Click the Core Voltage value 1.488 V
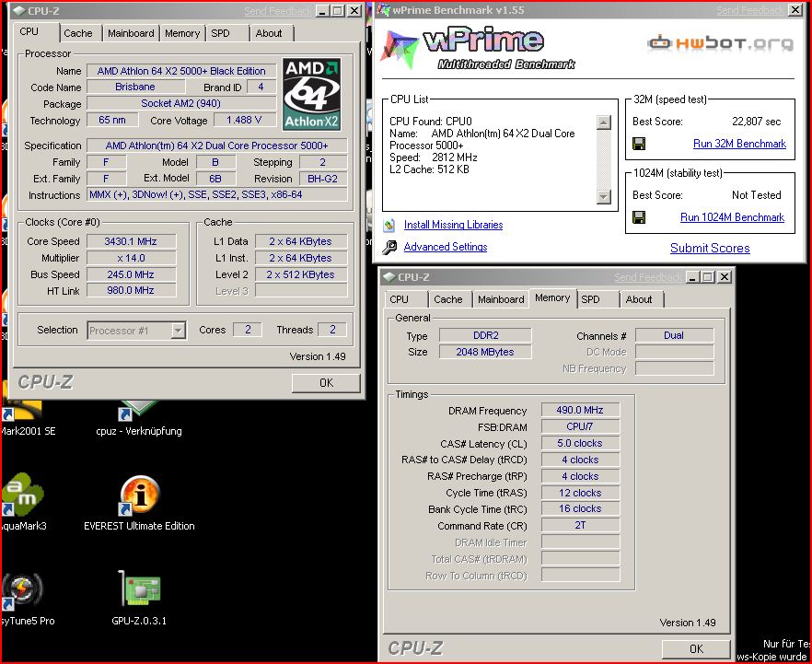Viewport: 812px width, 664px height. [244, 120]
